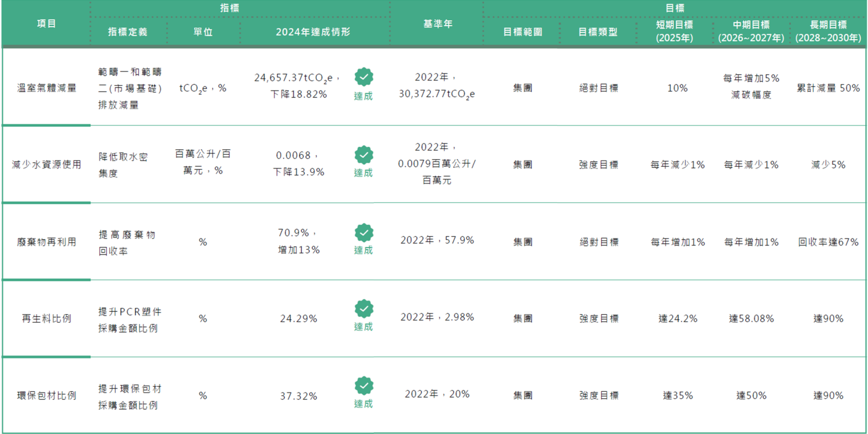
Task: Select the 達58.08% mid-term target cell
Action: [751, 319]
